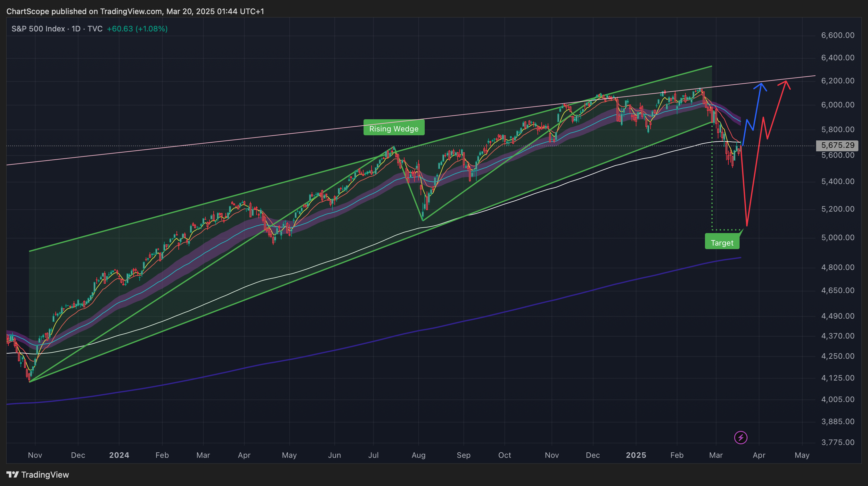
Task: Click the Jul label on time axis
Action: 373,455
